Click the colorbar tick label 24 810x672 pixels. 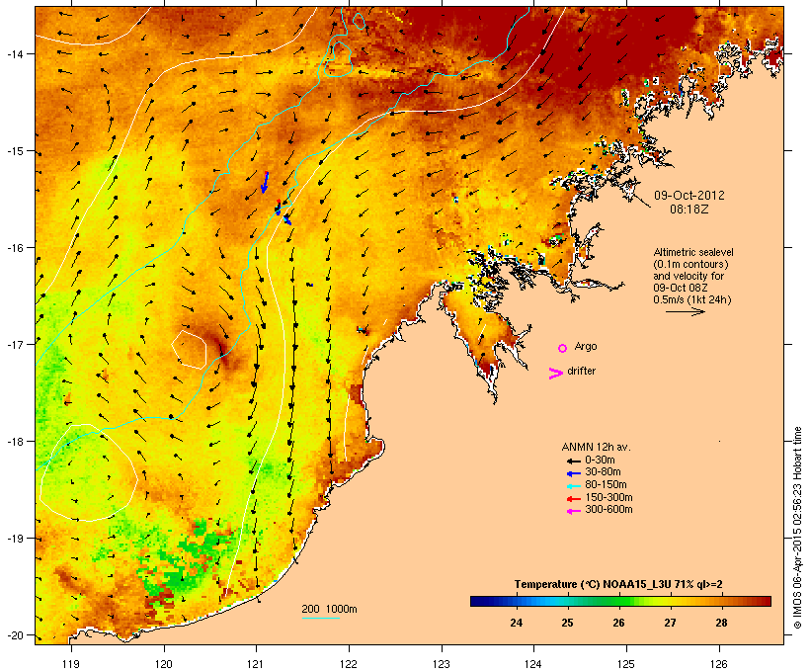click(x=516, y=623)
